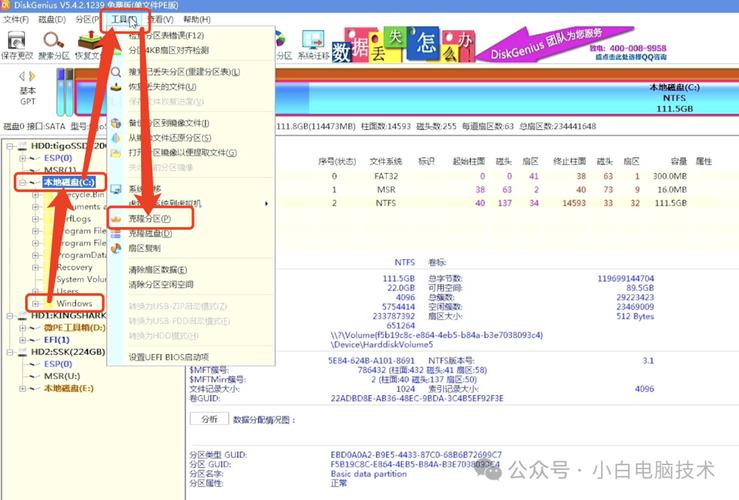The height and width of the screenshot is (500, 739).
Task: Click the MSR file system cell
Action: [x=386, y=189]
